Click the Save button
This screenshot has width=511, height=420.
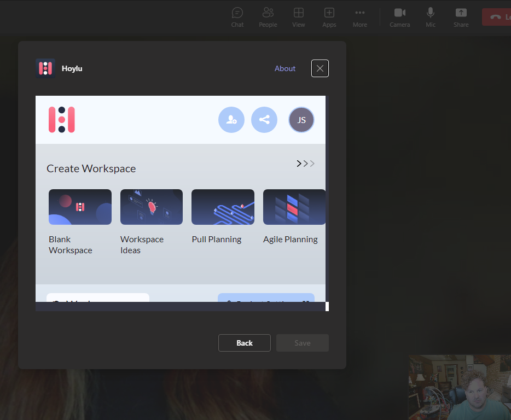[303, 343]
